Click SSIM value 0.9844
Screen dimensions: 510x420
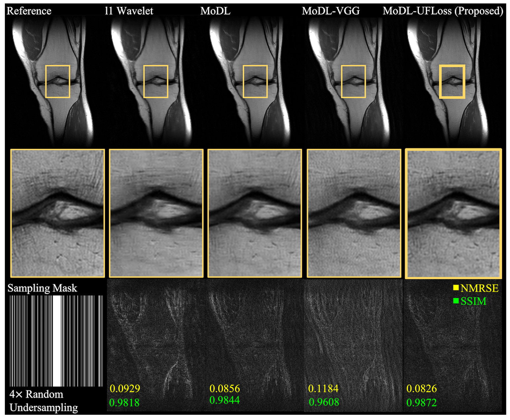pos(224,400)
